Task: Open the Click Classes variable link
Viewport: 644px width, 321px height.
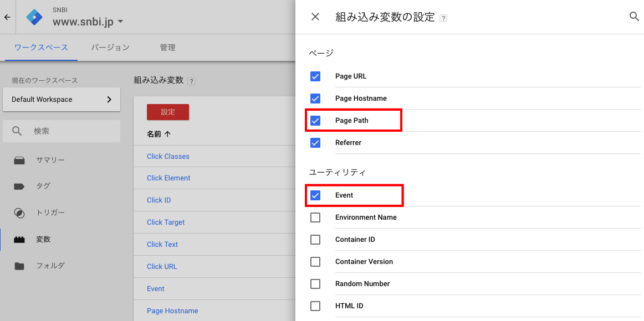Action: (x=168, y=156)
